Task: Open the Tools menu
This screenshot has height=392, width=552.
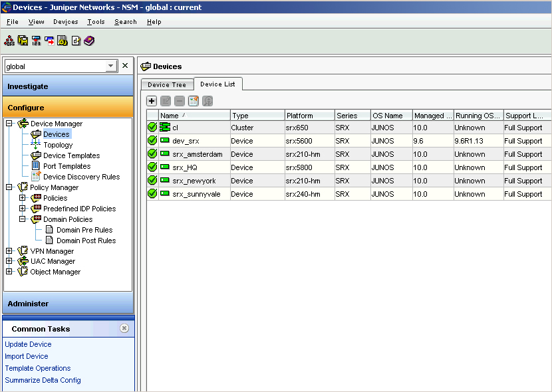Action: pos(96,22)
